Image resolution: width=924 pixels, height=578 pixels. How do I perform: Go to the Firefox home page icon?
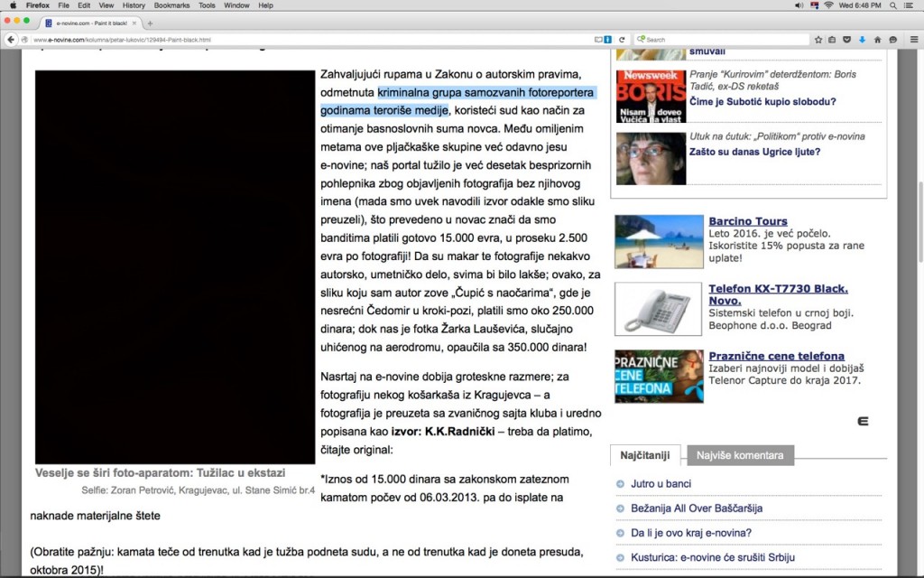pyautogui.click(x=878, y=40)
